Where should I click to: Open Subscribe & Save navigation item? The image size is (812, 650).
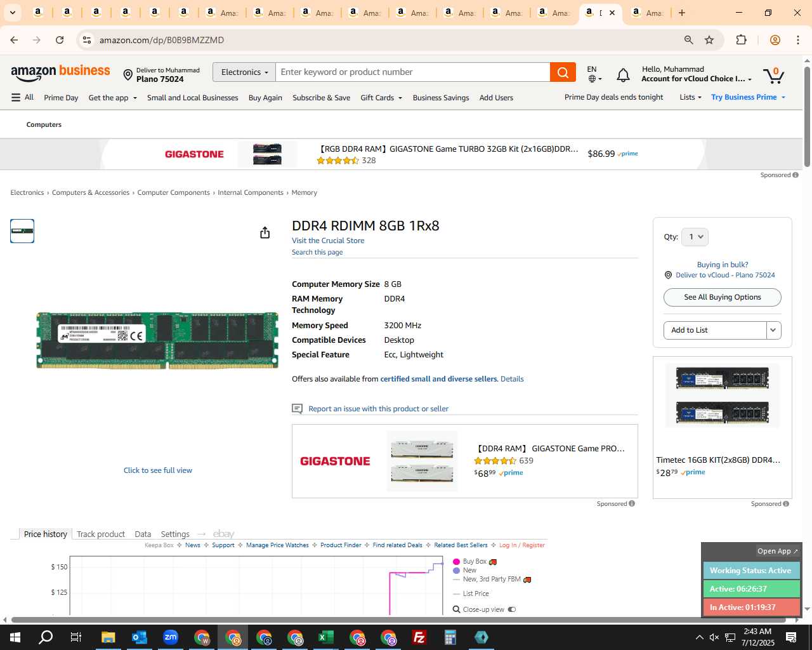tap(321, 98)
